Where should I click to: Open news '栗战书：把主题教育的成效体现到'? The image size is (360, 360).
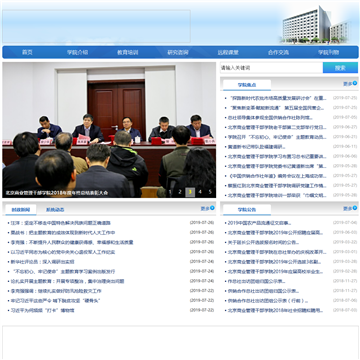[63, 233]
